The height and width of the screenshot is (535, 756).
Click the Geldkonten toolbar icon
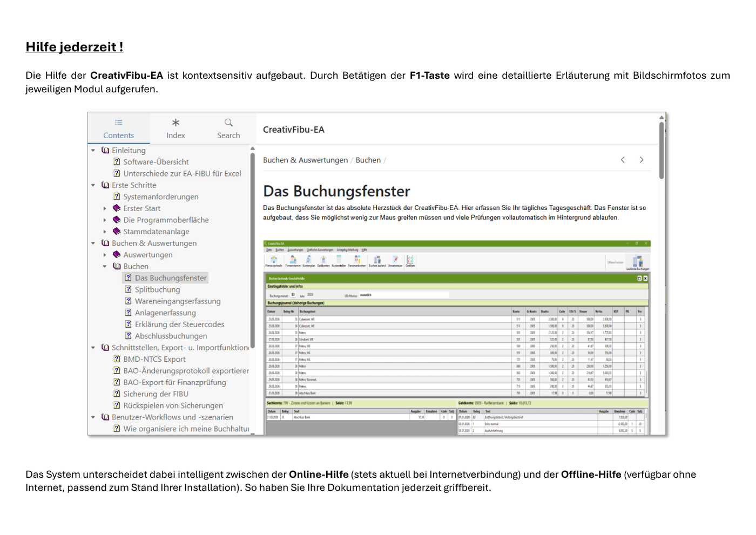tap(323, 261)
